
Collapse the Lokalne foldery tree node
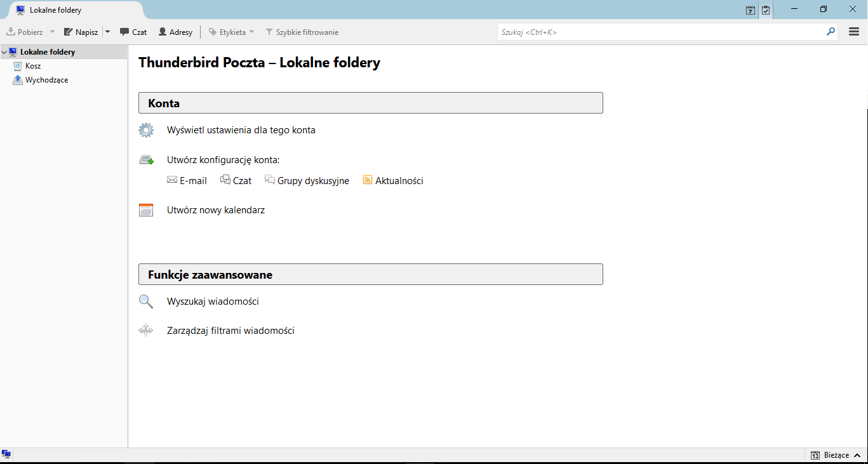[4, 52]
